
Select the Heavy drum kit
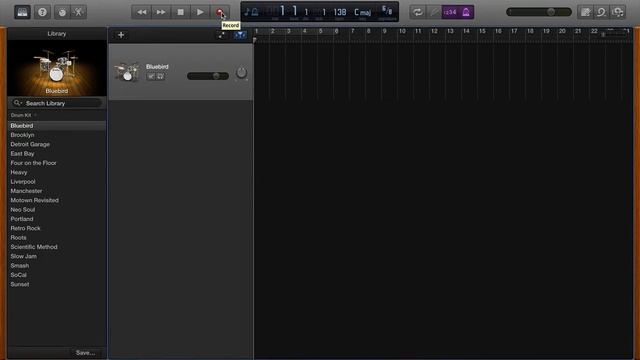pos(57,173)
